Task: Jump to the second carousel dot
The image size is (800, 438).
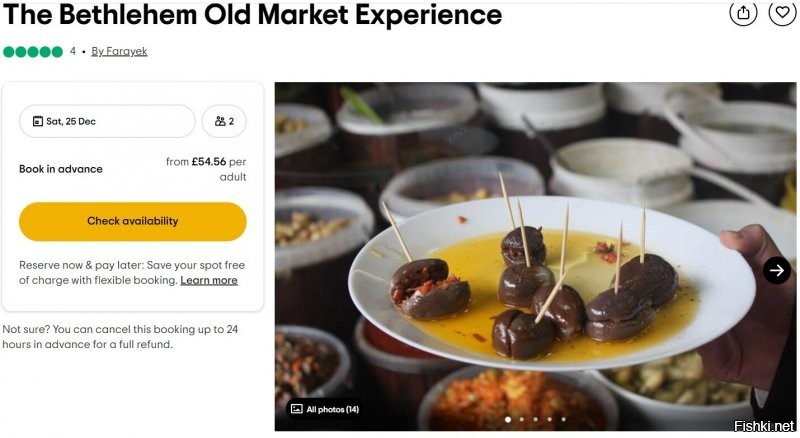Action: (x=521, y=420)
